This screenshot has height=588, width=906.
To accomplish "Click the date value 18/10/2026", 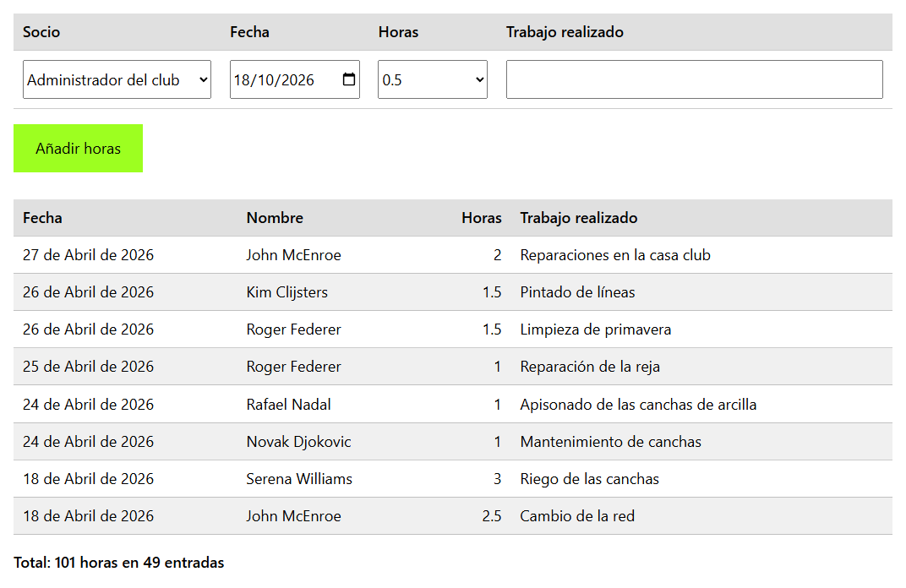I will pos(274,79).
